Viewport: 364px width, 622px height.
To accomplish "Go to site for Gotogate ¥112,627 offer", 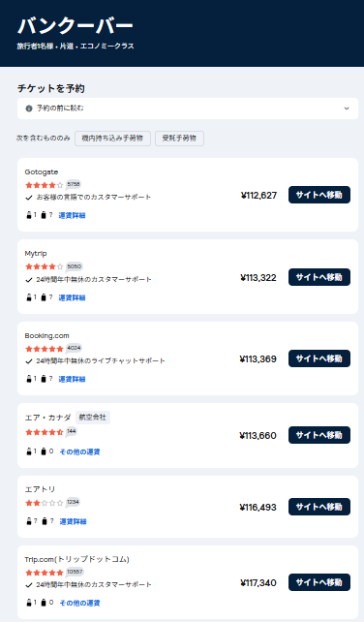I will (x=319, y=195).
